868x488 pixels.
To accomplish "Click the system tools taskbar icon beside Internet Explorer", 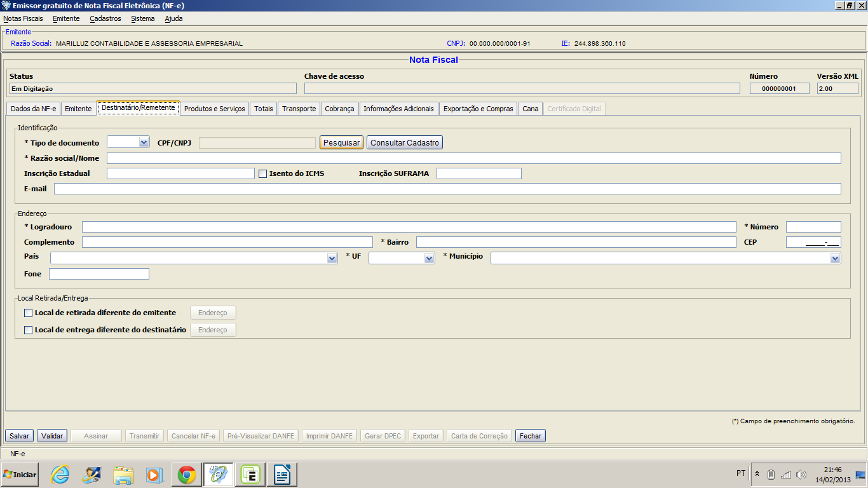I will [92, 475].
